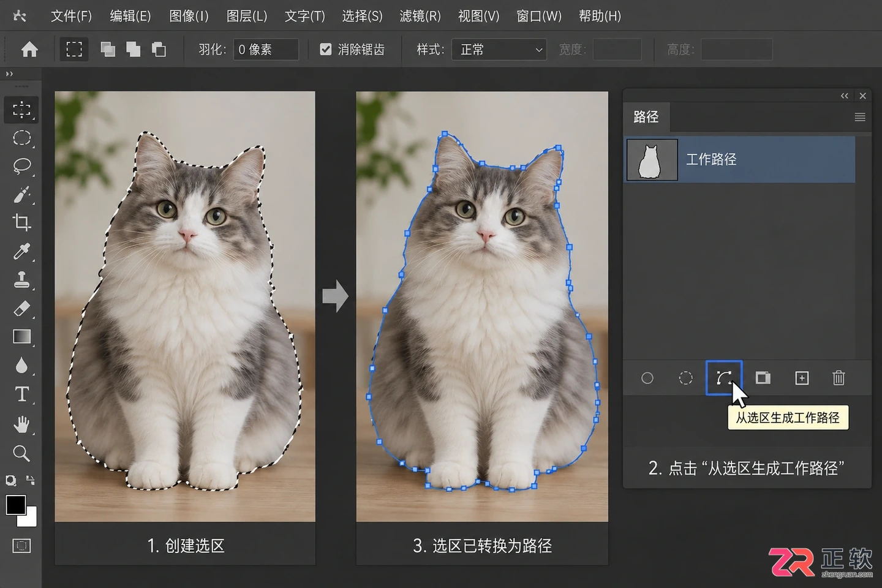This screenshot has width=882, height=588.
Task: Open the 路径 panel options menu
Action: [860, 117]
